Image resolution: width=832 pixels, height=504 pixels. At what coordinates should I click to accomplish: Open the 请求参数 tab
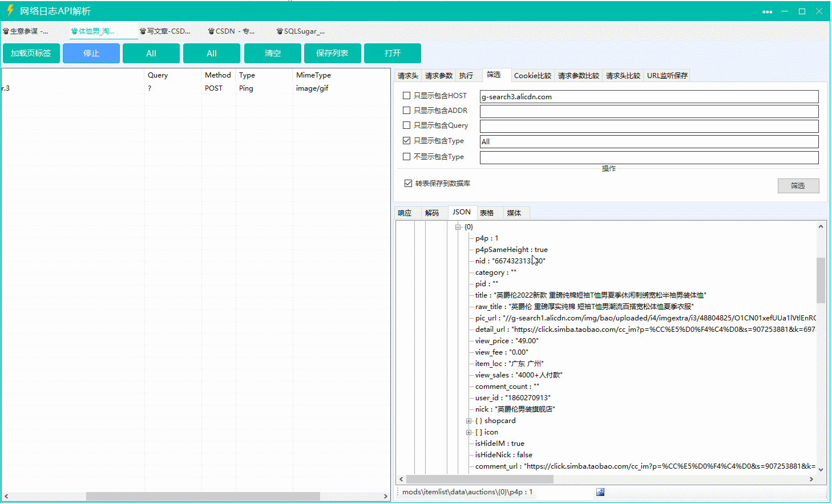[x=439, y=76]
